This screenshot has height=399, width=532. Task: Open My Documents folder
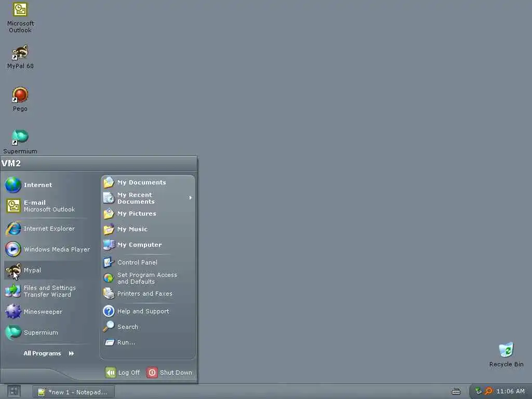point(148,182)
